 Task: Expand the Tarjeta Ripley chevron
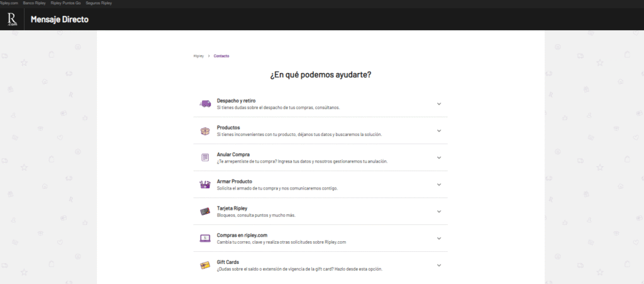(x=439, y=212)
